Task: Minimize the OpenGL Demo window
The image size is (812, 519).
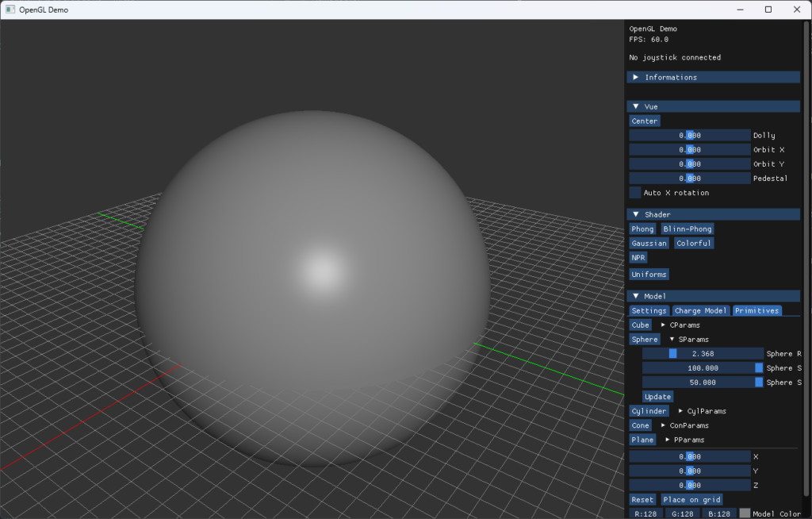Action: pos(741,10)
